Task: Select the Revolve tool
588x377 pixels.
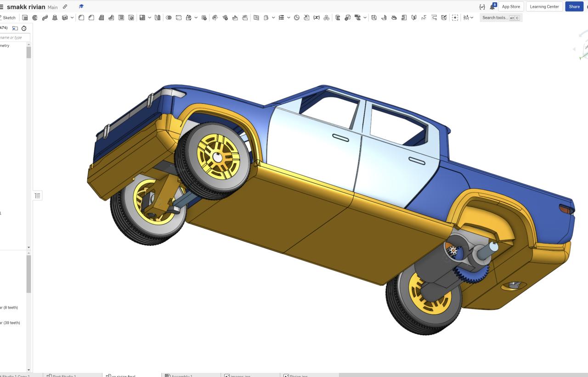Action: click(x=35, y=17)
